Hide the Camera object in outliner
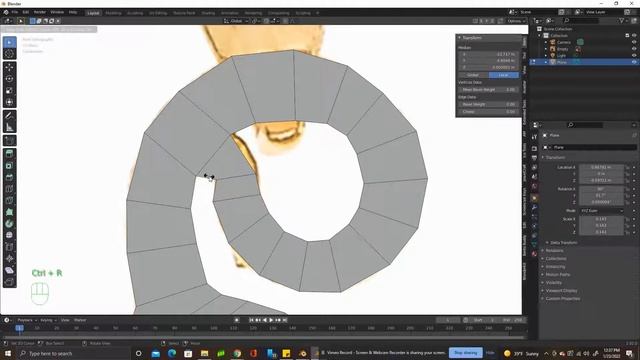The image size is (640, 360). (x=634, y=42)
